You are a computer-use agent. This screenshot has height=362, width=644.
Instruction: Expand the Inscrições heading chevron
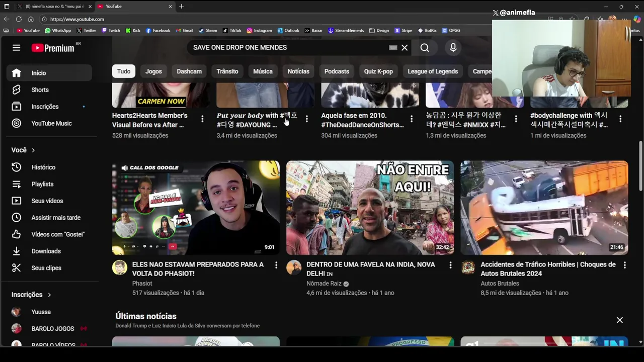(49, 295)
